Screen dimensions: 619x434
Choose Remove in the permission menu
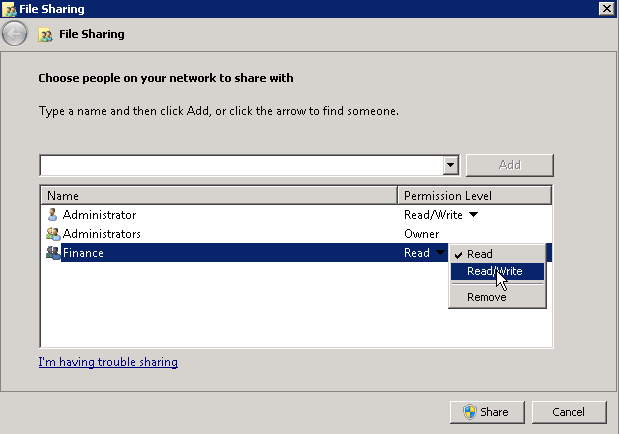point(497,297)
